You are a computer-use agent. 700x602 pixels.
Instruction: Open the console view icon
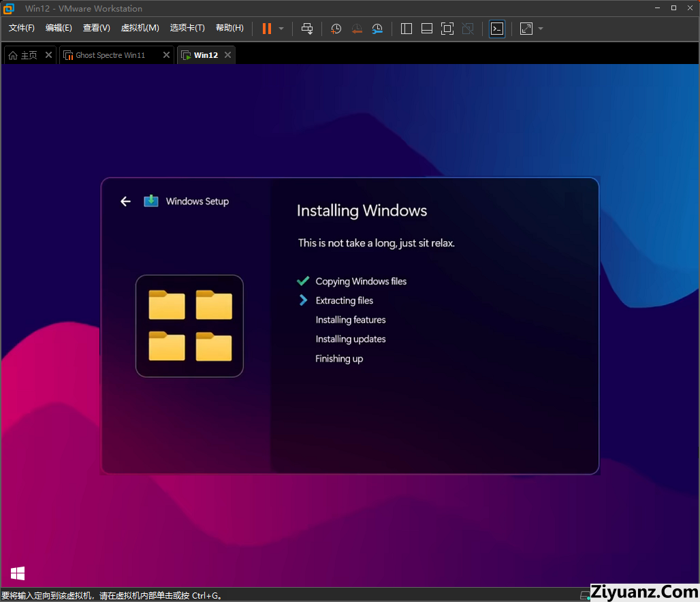[497, 29]
